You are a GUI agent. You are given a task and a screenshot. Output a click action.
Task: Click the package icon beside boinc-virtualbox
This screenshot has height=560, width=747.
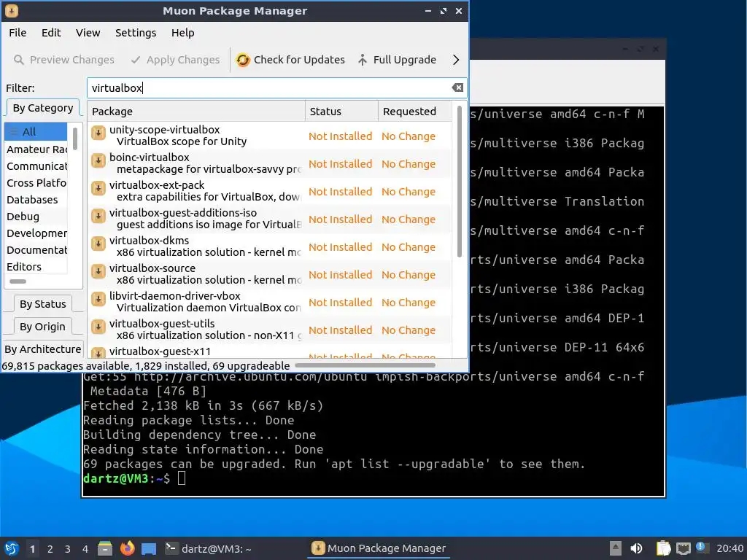pyautogui.click(x=98, y=160)
